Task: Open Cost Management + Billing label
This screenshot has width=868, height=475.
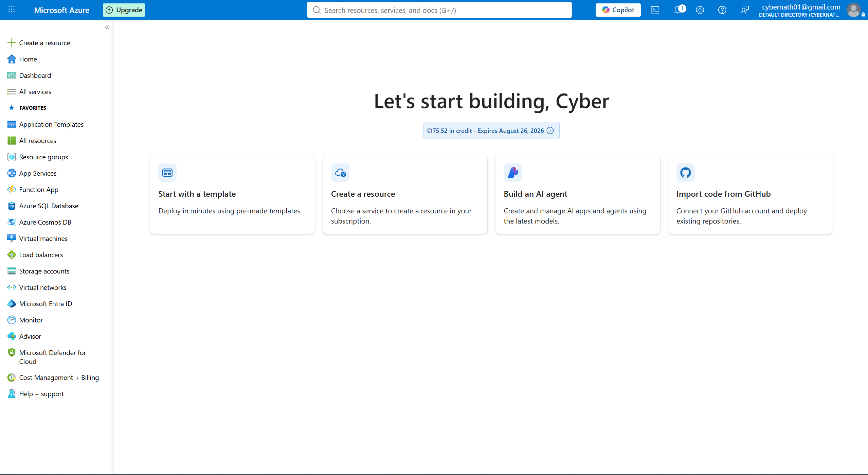Action: (59, 377)
